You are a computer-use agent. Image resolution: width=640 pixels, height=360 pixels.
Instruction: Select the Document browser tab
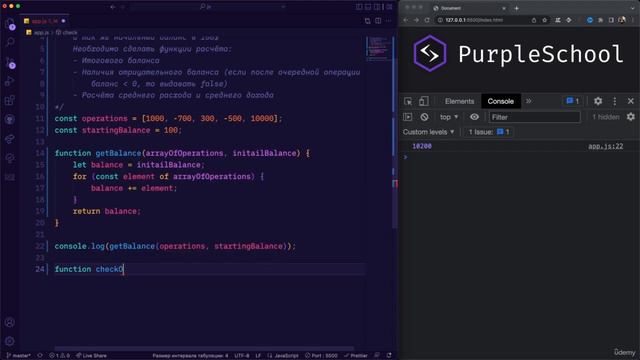tap(469, 8)
